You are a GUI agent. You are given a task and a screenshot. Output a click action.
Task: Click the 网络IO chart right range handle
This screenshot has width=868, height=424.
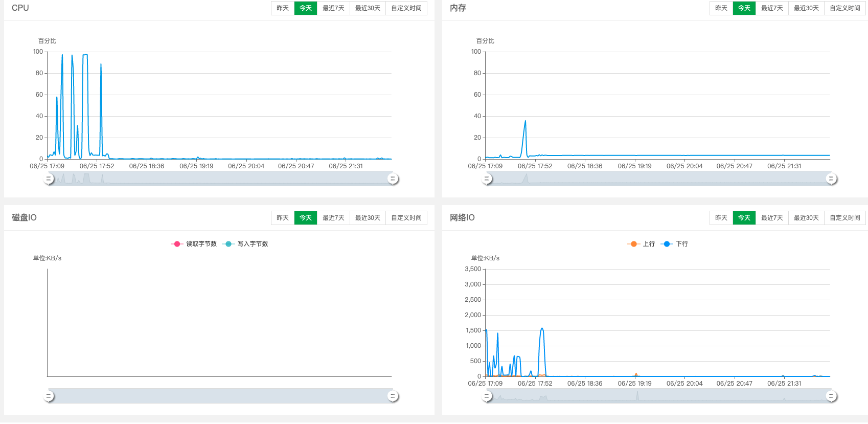coord(831,396)
